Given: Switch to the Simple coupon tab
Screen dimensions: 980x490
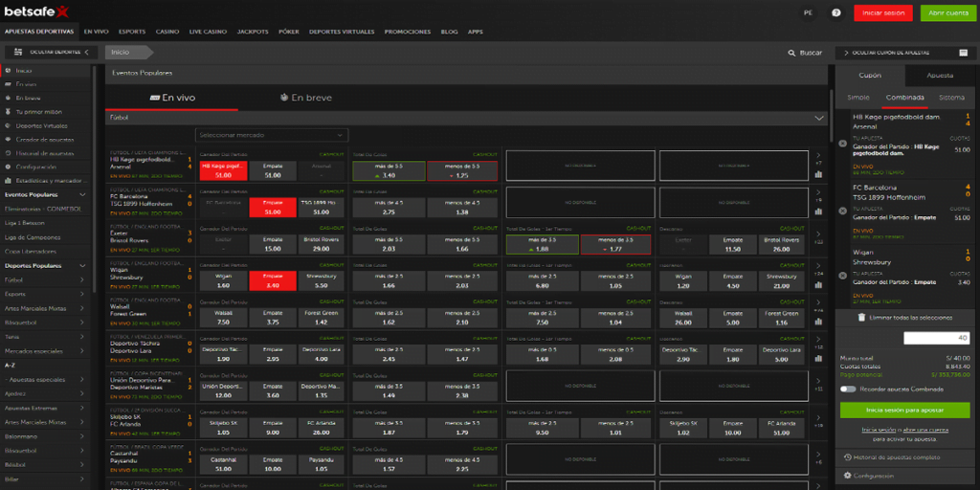Looking at the screenshot, I should click(x=858, y=98).
